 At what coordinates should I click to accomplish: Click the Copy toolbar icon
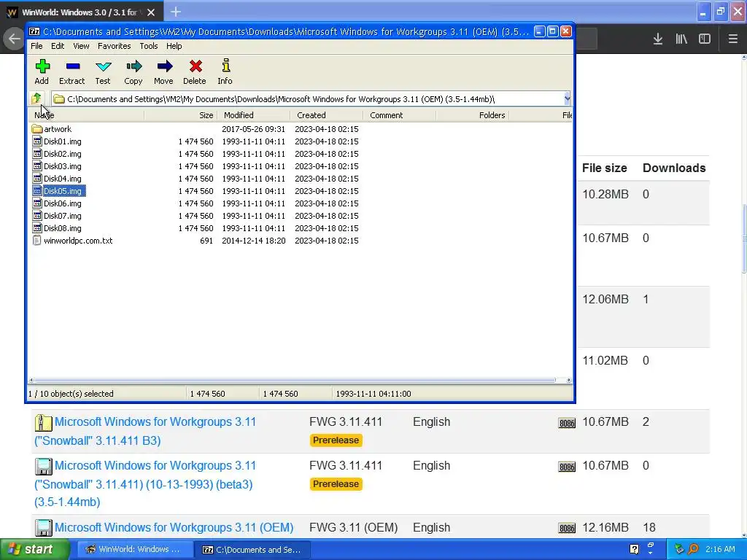pos(133,71)
